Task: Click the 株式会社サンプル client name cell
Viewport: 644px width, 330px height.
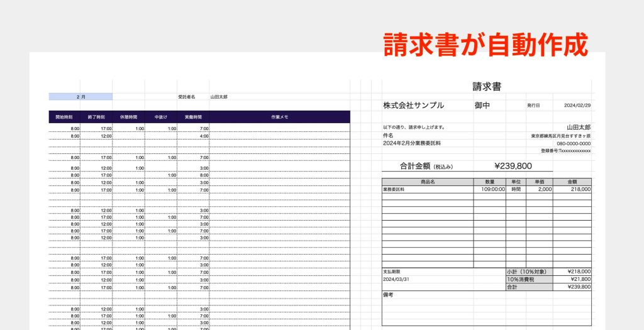Action: click(413, 106)
